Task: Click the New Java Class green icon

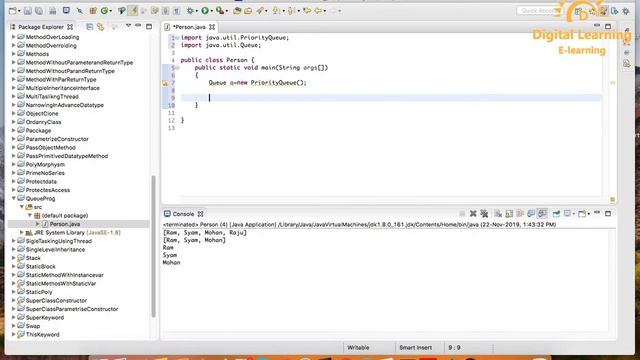Action: tap(104, 11)
